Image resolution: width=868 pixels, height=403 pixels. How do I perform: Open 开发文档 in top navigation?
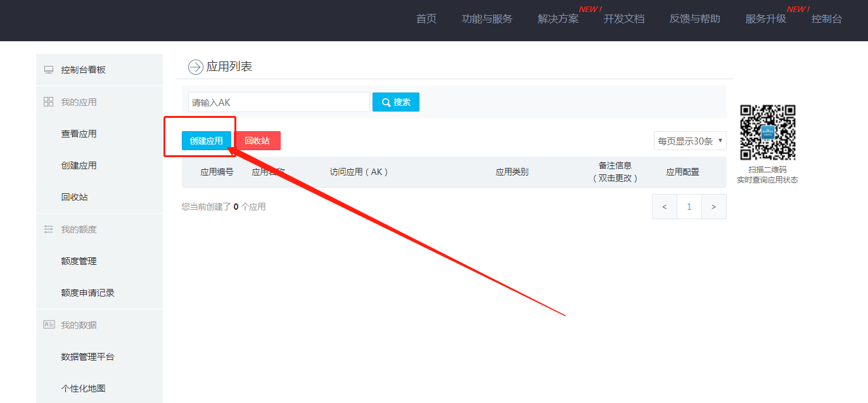[x=624, y=19]
